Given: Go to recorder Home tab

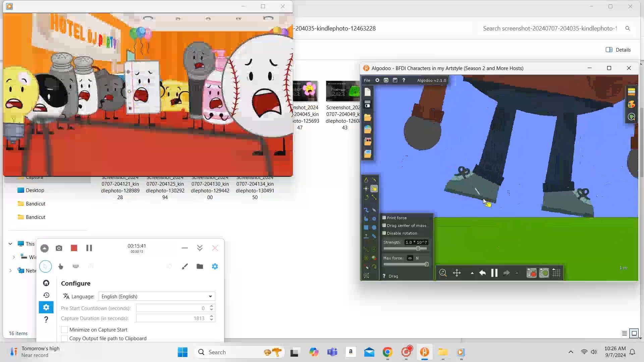Looking at the screenshot, I should pyautogui.click(x=46, y=283).
